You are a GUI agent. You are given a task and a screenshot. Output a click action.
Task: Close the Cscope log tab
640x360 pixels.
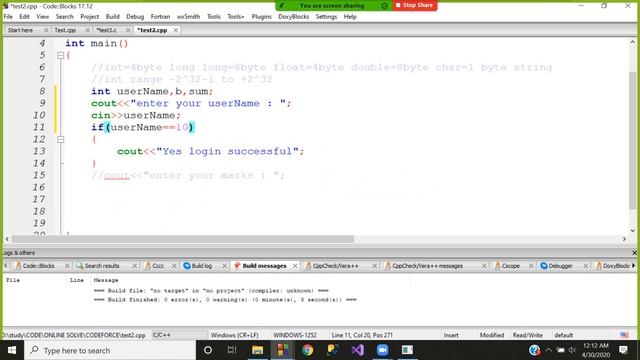click(x=531, y=266)
